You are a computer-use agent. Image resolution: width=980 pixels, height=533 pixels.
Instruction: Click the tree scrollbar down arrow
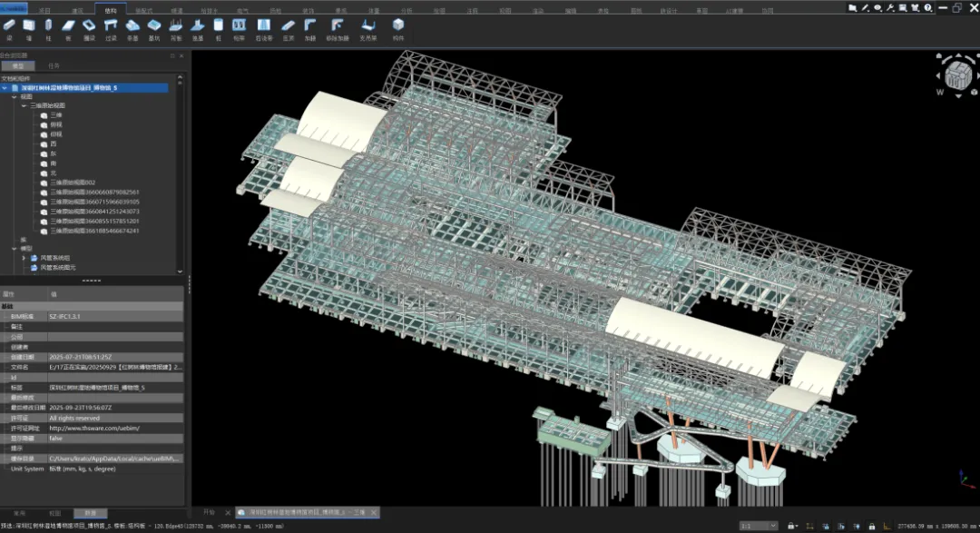coord(180,271)
